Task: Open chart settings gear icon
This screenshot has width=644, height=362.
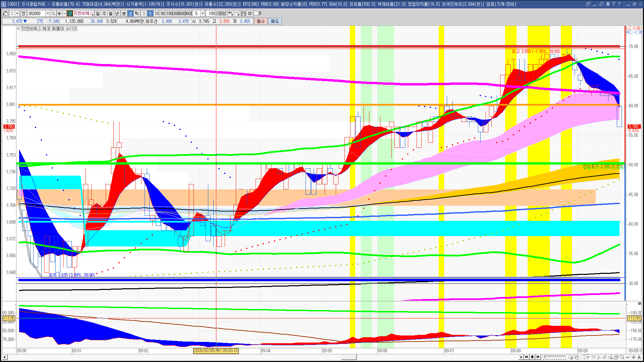Action: coord(250,13)
